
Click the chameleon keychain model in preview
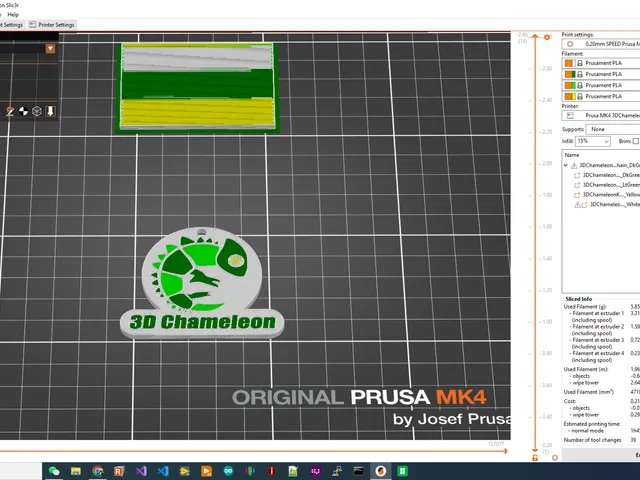[202, 283]
